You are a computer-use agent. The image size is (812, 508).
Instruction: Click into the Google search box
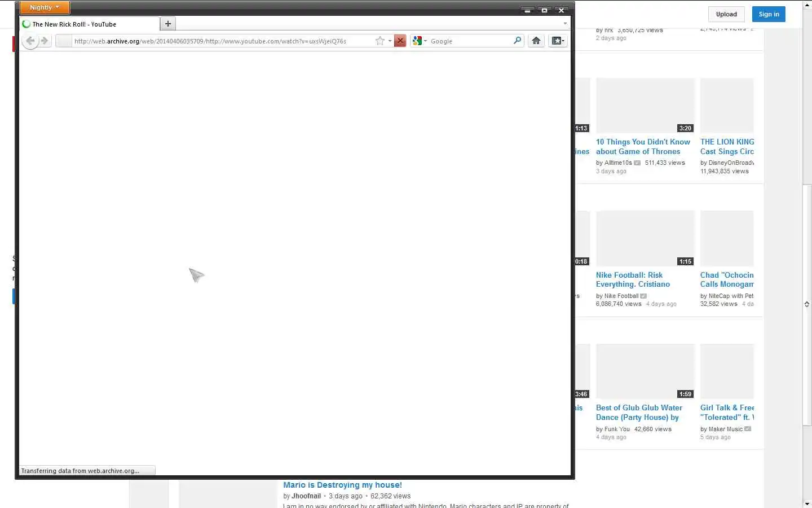[470, 41]
